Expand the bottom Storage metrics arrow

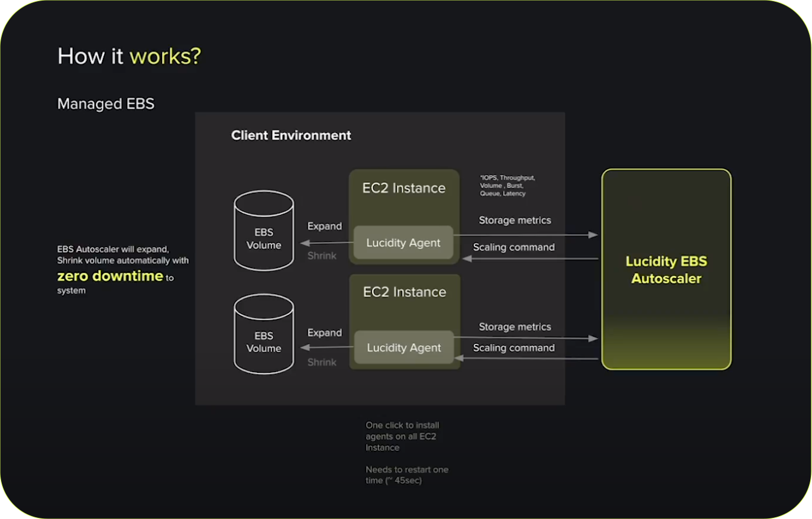point(515,327)
